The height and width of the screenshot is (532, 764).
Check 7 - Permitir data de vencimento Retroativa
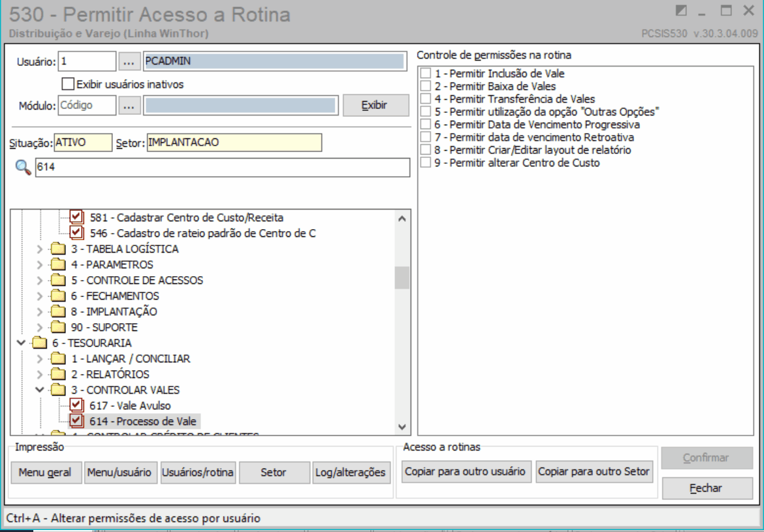point(426,137)
